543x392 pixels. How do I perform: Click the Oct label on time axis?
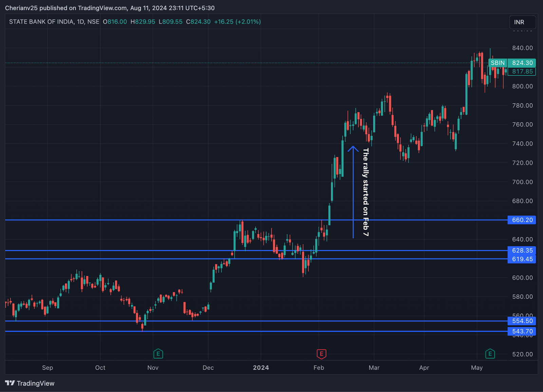click(100, 368)
